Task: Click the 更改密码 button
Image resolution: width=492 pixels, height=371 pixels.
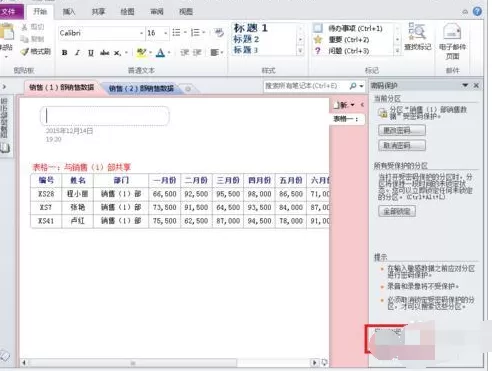Action: pyautogui.click(x=402, y=130)
